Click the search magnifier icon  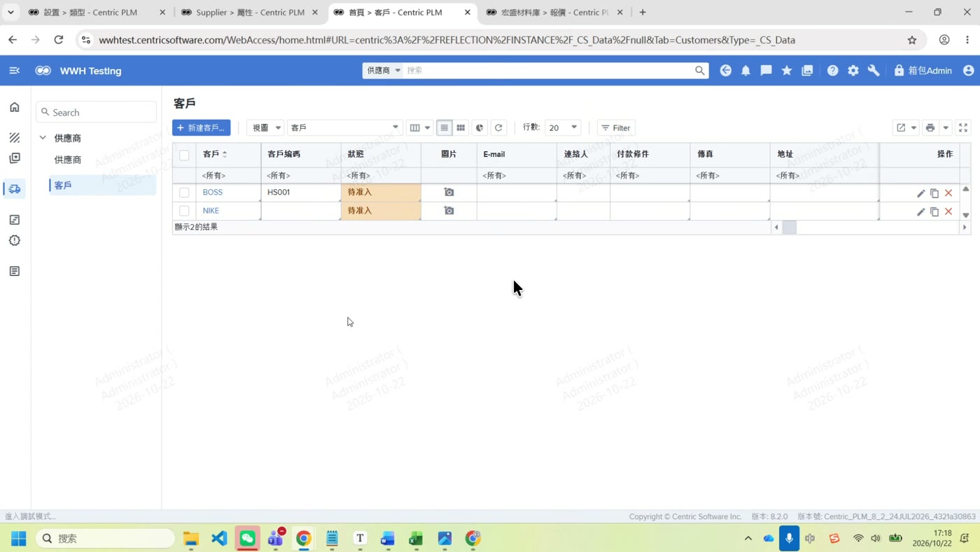(699, 71)
